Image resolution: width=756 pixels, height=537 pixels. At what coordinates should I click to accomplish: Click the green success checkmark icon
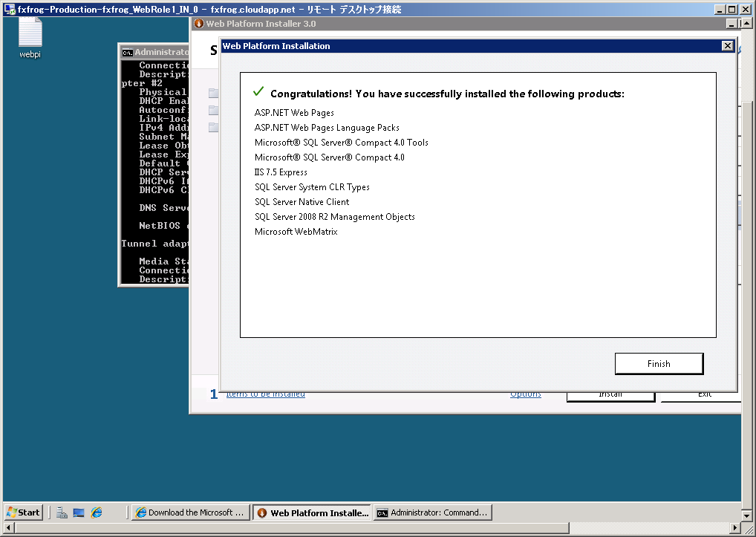pos(258,92)
